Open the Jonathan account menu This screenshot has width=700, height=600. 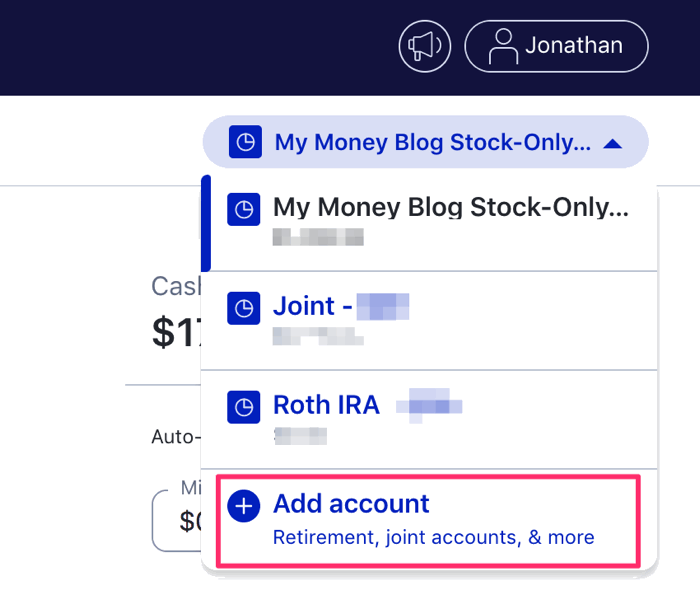coord(556,46)
